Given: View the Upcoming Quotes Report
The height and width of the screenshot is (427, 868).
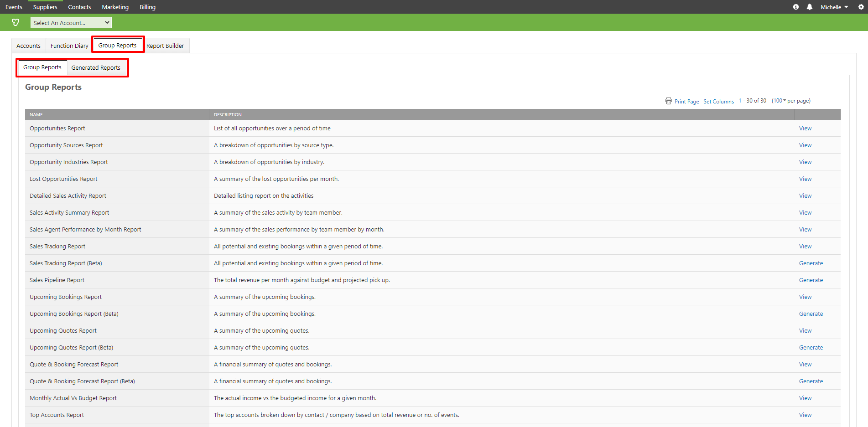Looking at the screenshot, I should 805,331.
